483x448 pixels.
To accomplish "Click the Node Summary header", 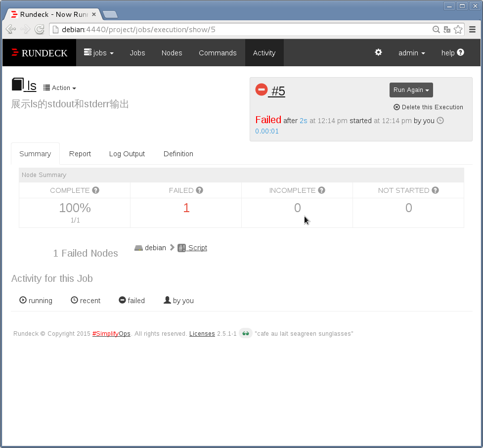I will (241, 175).
